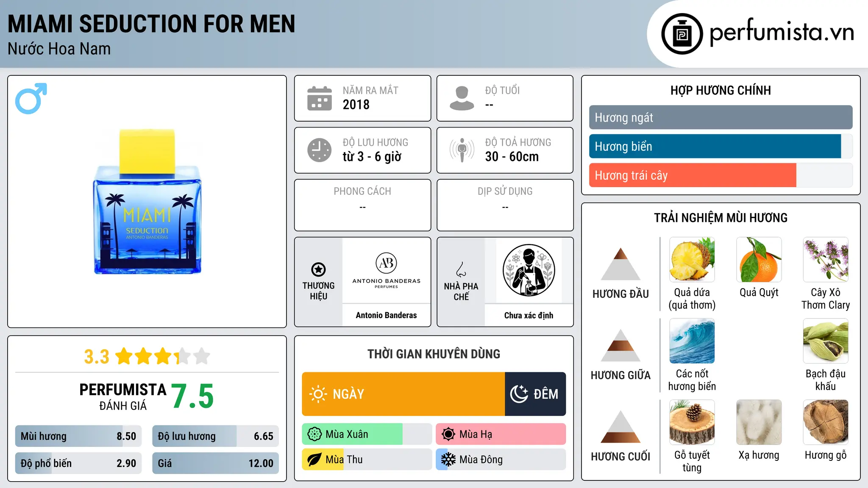Click the Mùa Hạ season bar
This screenshot has width=868, height=488.
[x=501, y=434]
